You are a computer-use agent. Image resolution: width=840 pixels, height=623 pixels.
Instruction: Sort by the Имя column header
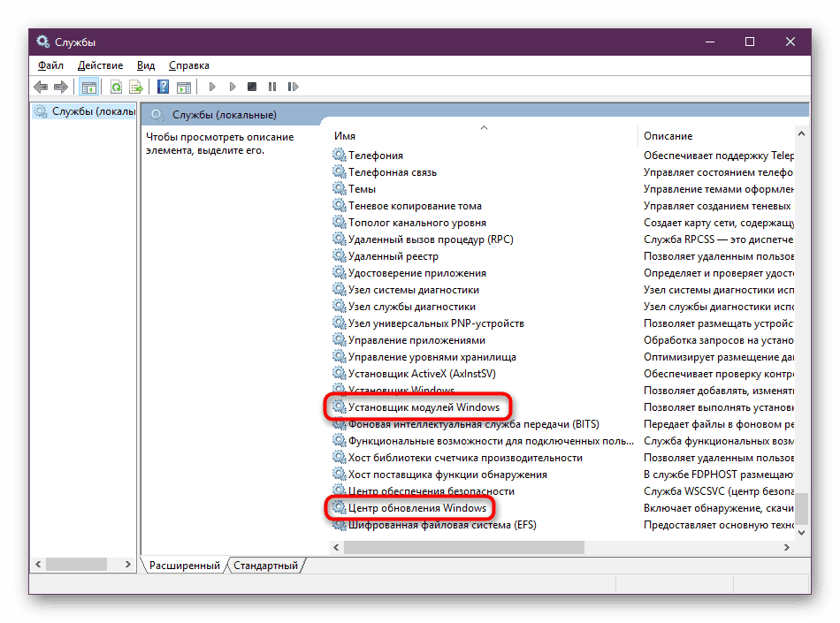click(345, 136)
